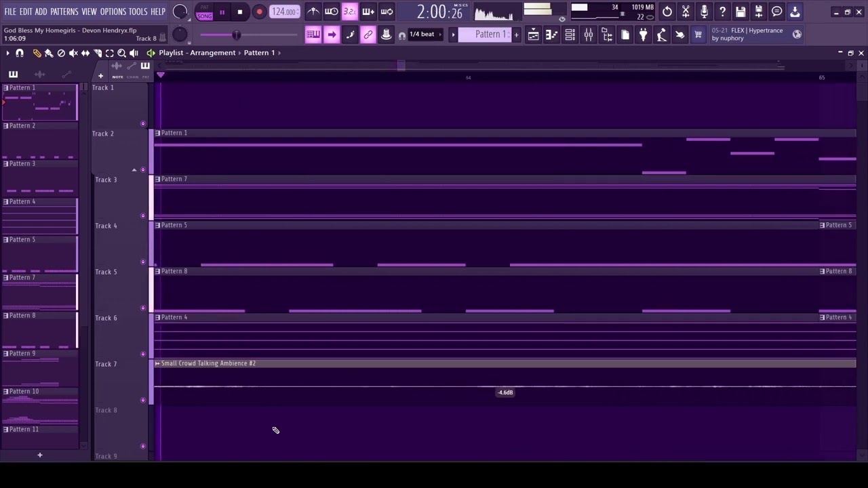The height and width of the screenshot is (488, 868).
Task: Open the ADD menu
Action: [x=41, y=12]
